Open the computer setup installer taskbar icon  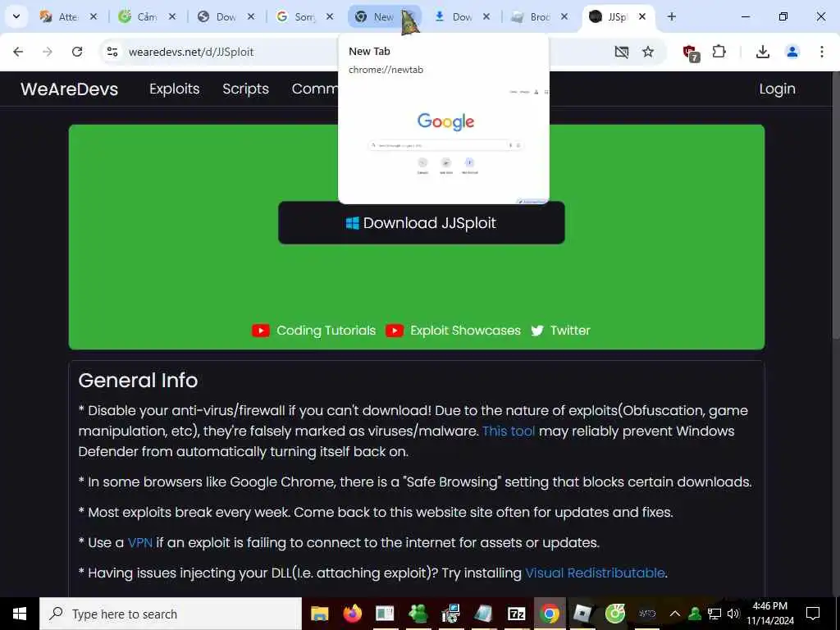(450, 614)
